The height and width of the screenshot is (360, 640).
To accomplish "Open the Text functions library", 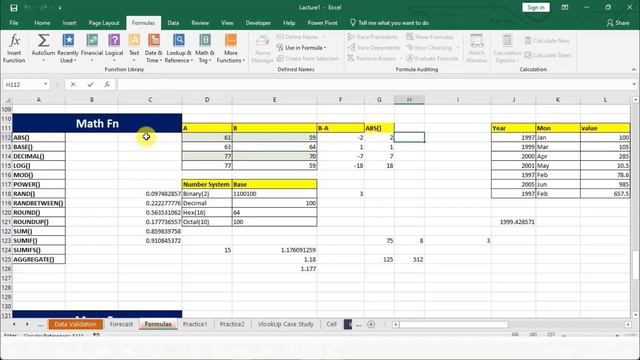I will coord(134,48).
